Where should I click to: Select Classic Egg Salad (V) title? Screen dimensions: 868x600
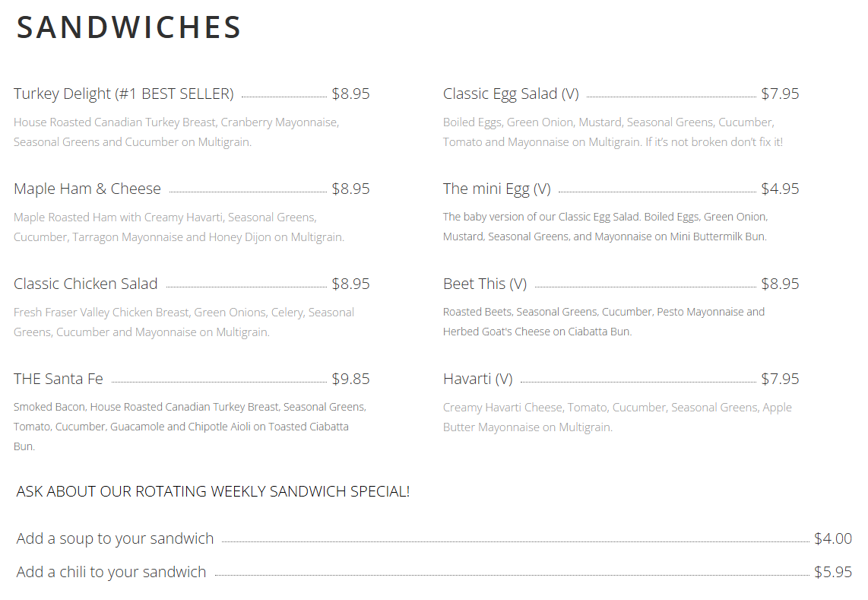click(x=511, y=94)
